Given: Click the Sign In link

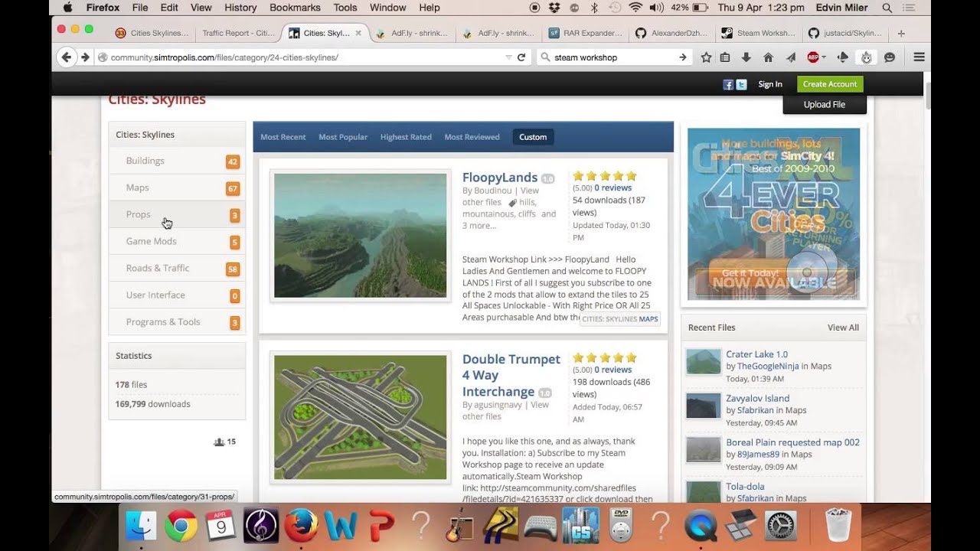Looking at the screenshot, I should [770, 84].
